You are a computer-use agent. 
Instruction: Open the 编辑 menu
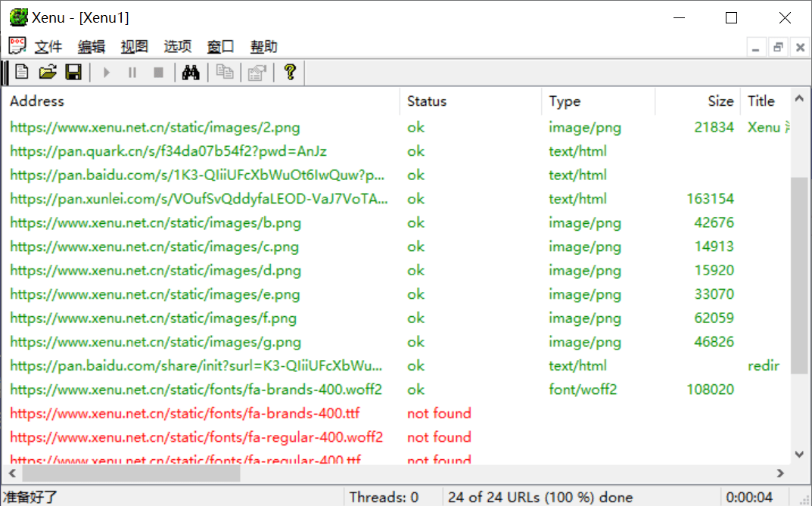pyautogui.click(x=91, y=47)
